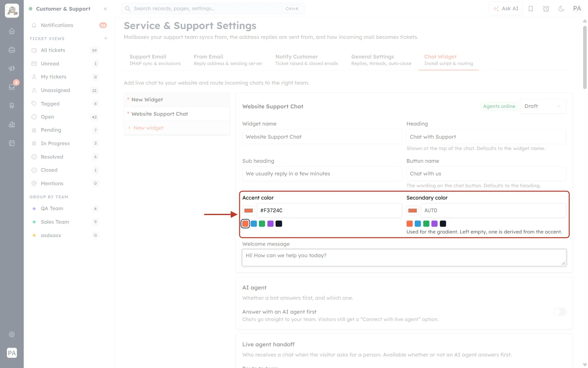Open the settings gear in left rail
Image resolution: width=588 pixels, height=368 pixels.
click(x=12, y=334)
